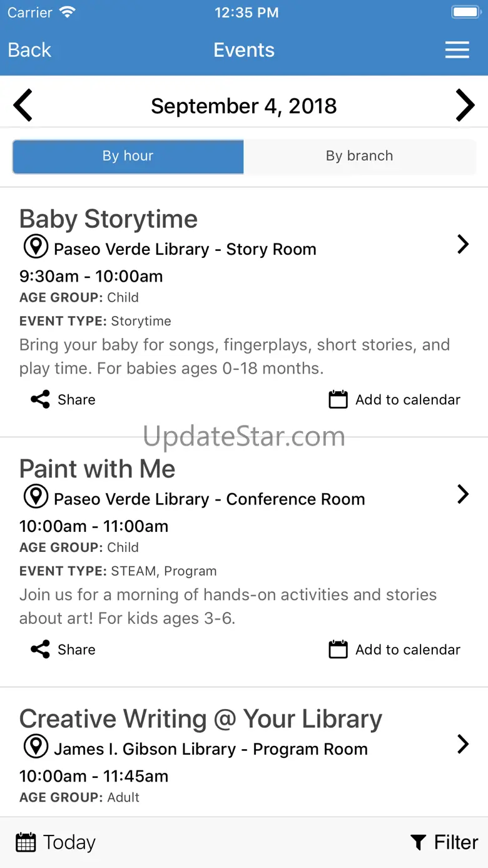This screenshot has width=488, height=868.
Task: Switch to the By hour view
Action: 128,156
